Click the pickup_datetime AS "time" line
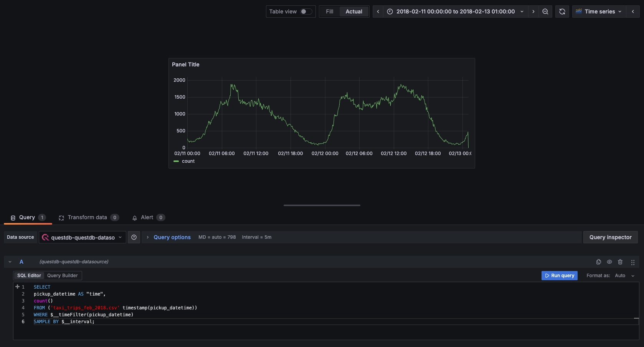 pyautogui.click(x=69, y=294)
